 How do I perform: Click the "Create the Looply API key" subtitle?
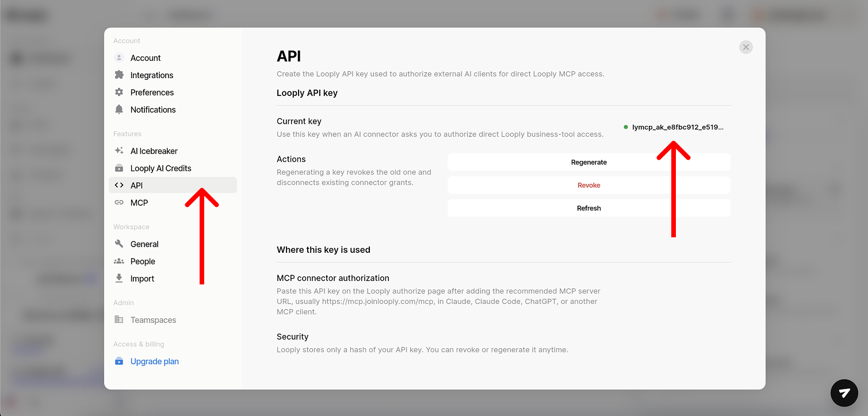441,74
